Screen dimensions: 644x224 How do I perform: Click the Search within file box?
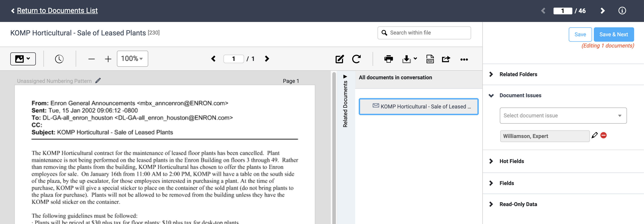[424, 33]
